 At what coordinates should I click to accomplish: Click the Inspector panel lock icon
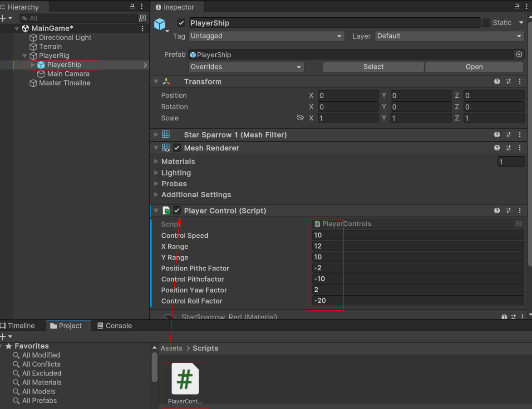pos(517,6)
